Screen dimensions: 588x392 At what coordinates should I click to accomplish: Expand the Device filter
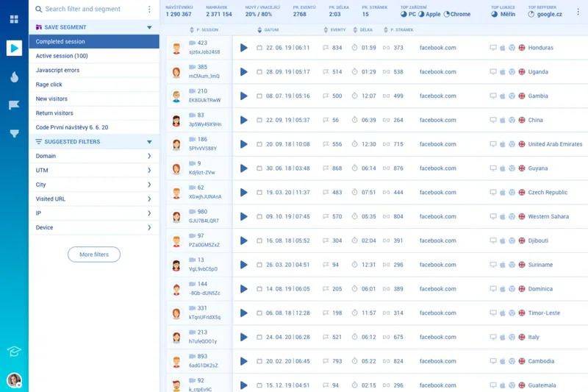(x=149, y=228)
